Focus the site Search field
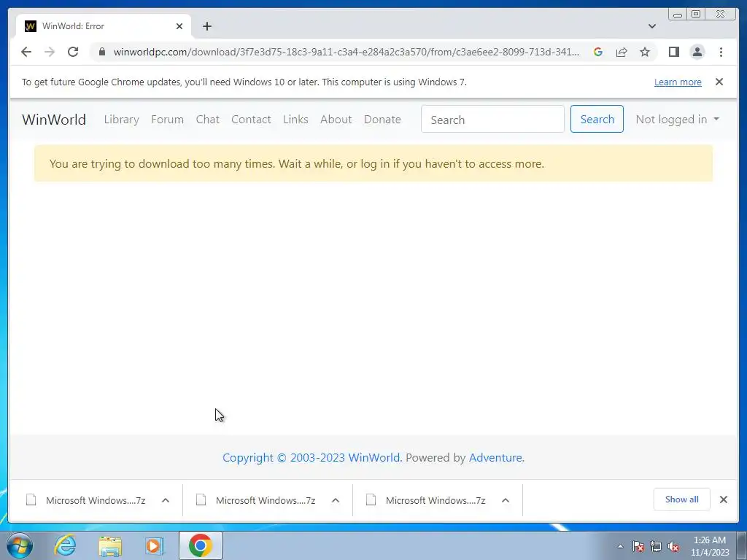Screen dimensions: 747x560 (492, 119)
